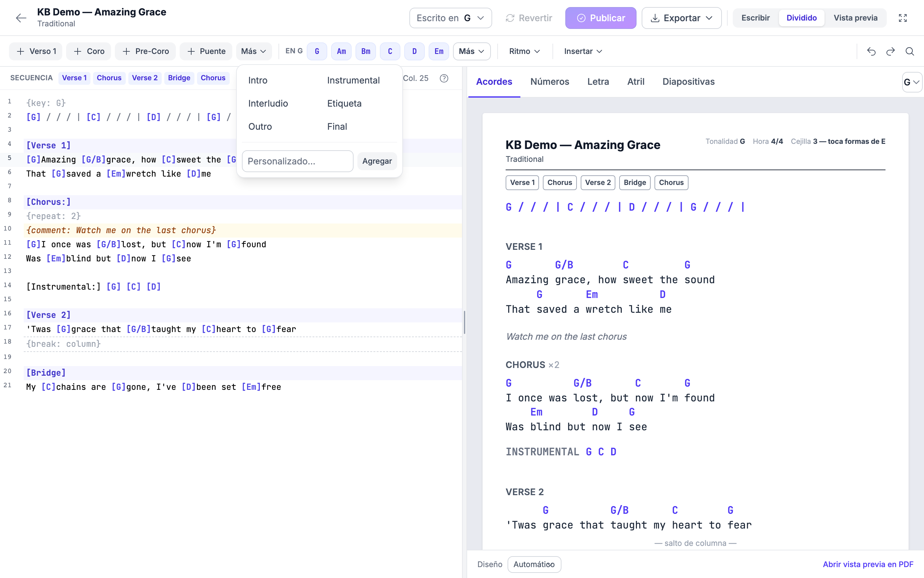The image size is (924, 578).
Task: Open the Insertar dropdown
Action: 583,51
